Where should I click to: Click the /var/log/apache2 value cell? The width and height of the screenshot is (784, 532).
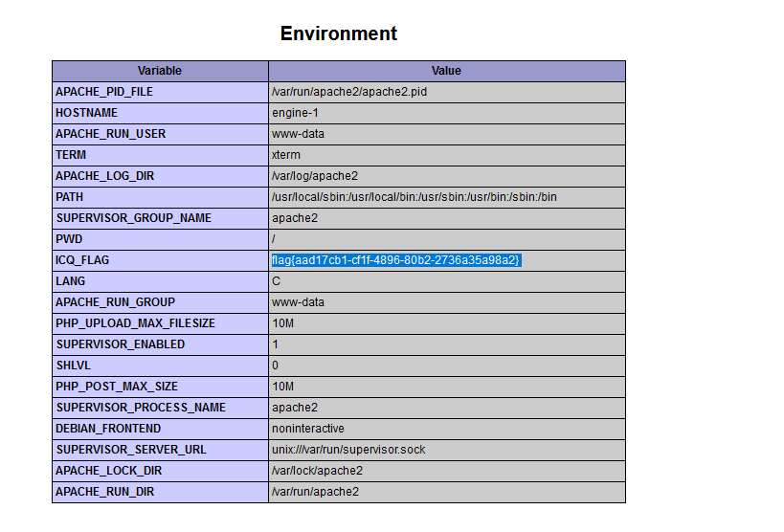click(x=446, y=176)
